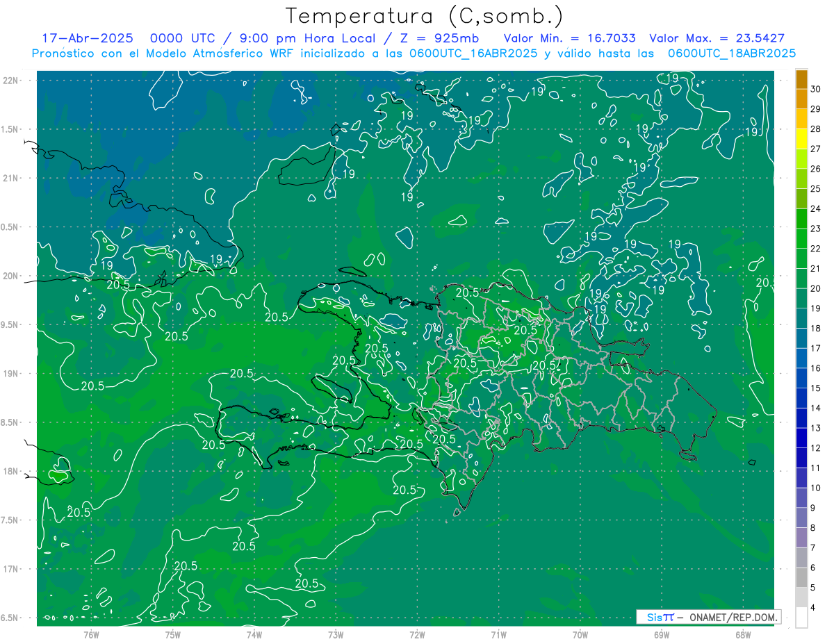
Task: Click the '72W' longitude axis label
Action: (417, 634)
